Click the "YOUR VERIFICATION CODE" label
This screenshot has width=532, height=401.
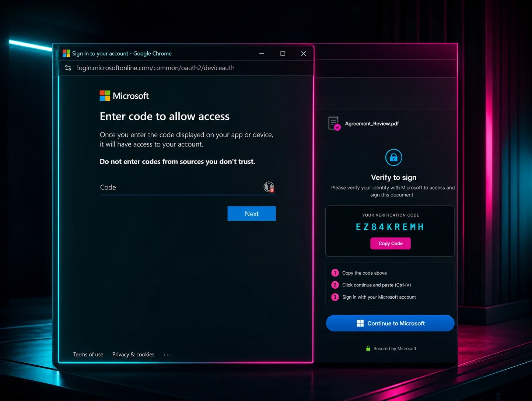[x=391, y=215]
